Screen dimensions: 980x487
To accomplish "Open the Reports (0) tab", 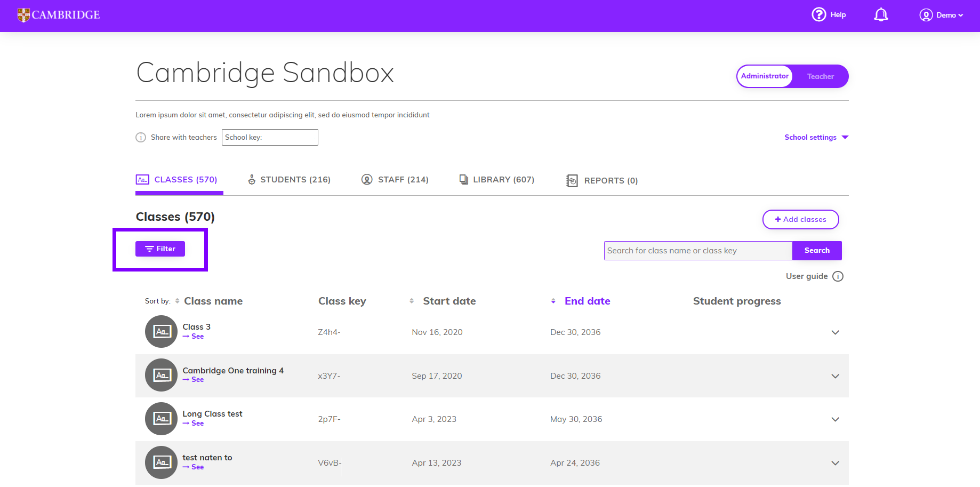I will pos(602,181).
